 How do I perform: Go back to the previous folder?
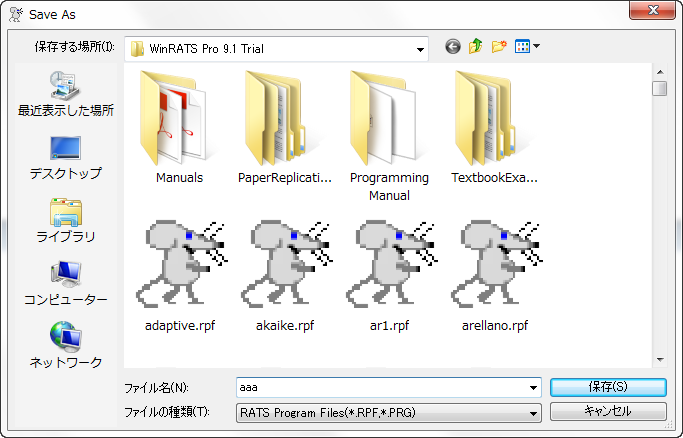click(453, 47)
